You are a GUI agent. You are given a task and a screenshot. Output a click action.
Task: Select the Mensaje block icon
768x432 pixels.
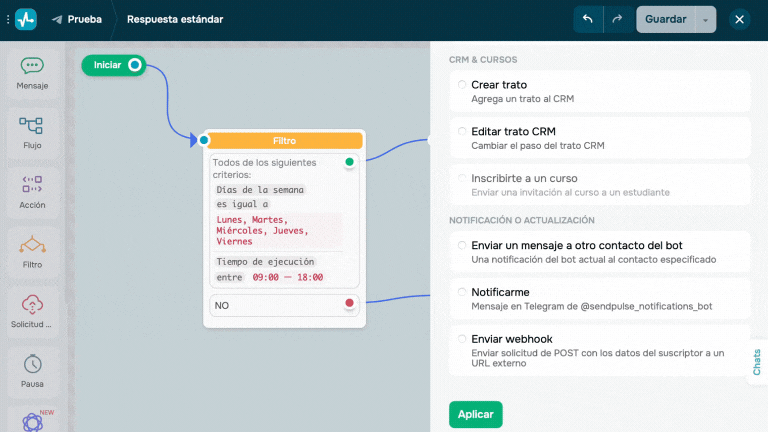tap(32, 66)
